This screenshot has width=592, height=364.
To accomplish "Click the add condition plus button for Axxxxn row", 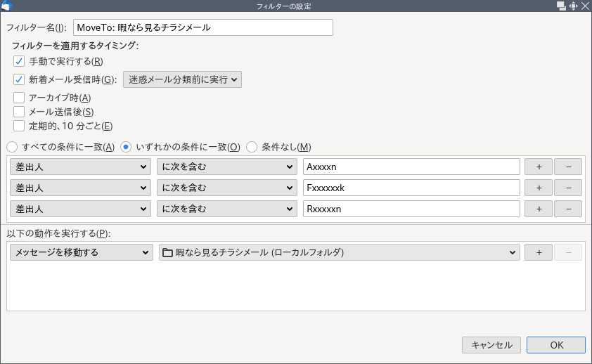I will (x=539, y=167).
